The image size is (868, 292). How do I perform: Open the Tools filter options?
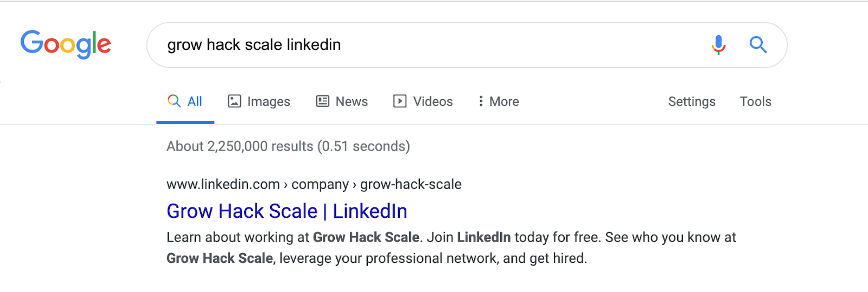[755, 101]
